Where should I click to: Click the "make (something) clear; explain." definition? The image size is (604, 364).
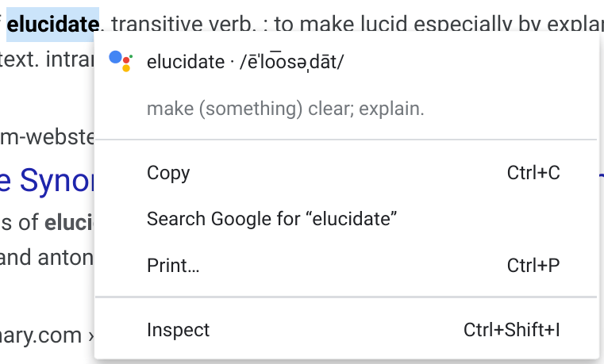[x=286, y=109]
